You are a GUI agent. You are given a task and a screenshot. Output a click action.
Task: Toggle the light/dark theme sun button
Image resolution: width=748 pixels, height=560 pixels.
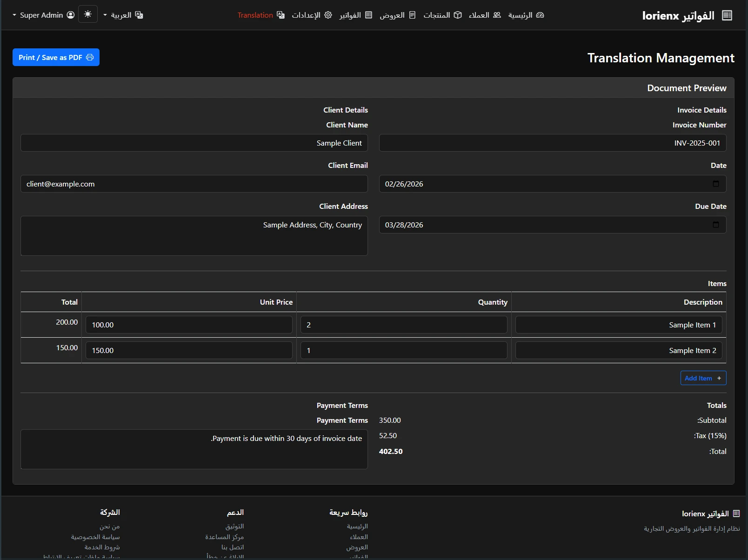coord(88,14)
